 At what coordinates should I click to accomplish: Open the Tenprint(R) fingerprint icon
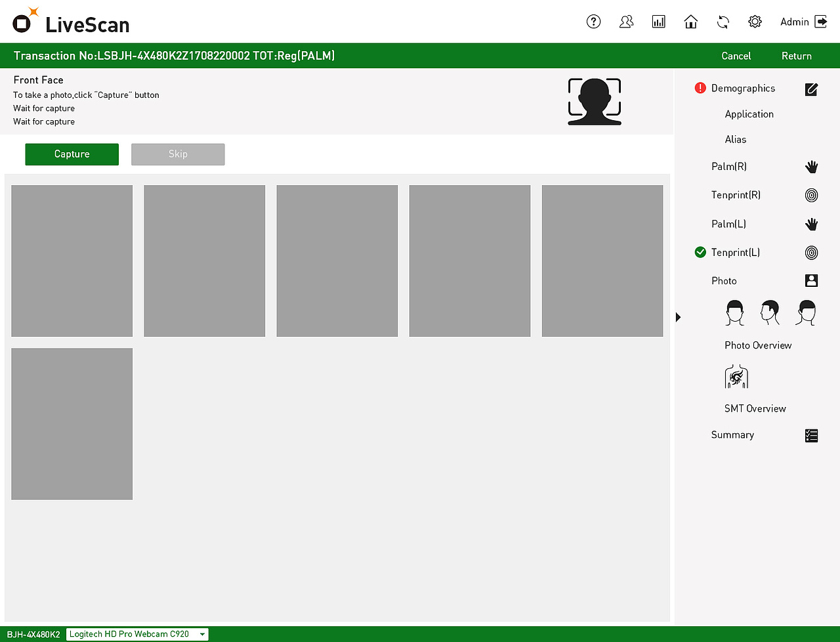tap(811, 195)
